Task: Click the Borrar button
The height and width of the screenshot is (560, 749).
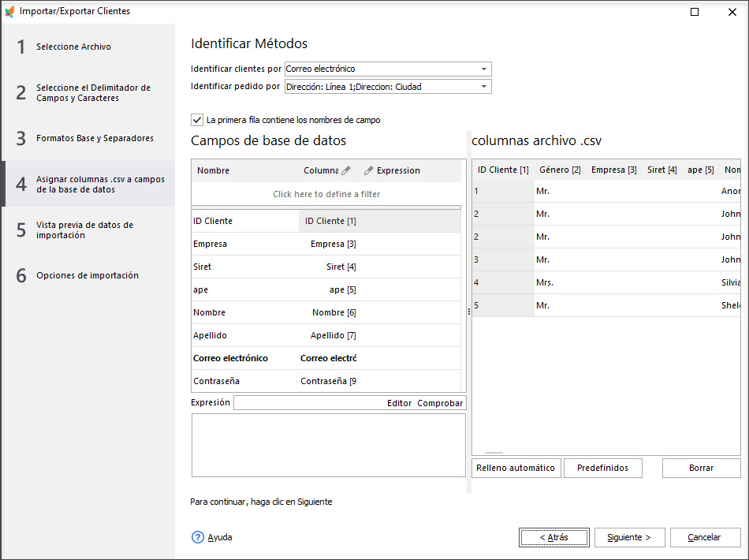Action: click(701, 468)
